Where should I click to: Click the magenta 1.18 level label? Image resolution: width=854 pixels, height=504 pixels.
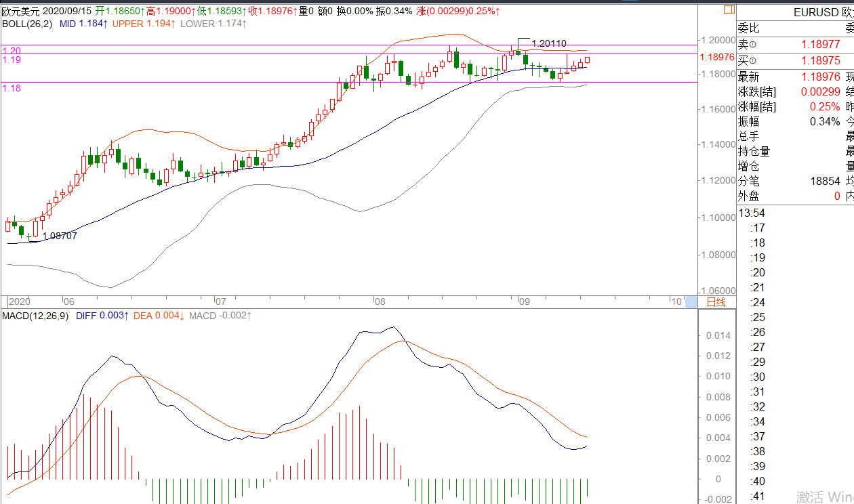pyautogui.click(x=12, y=88)
